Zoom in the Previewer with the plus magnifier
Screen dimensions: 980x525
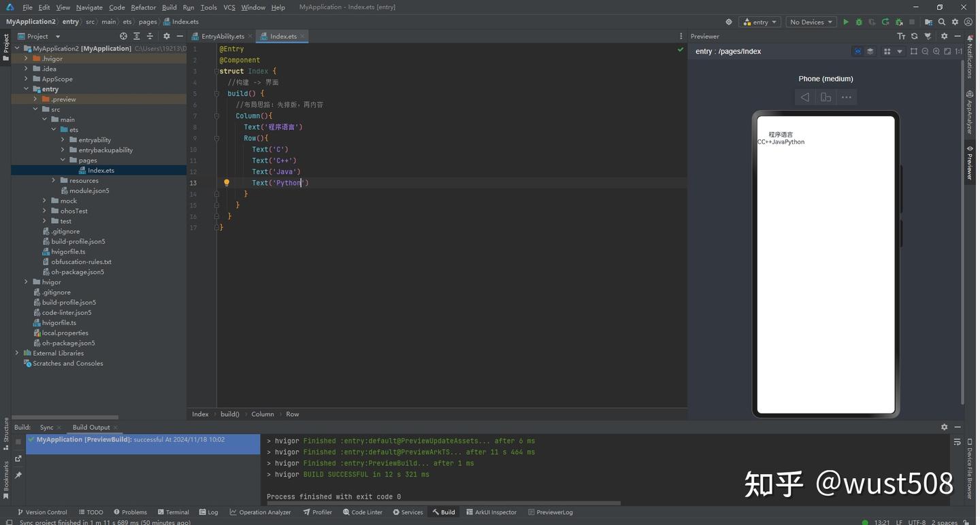[x=936, y=52]
